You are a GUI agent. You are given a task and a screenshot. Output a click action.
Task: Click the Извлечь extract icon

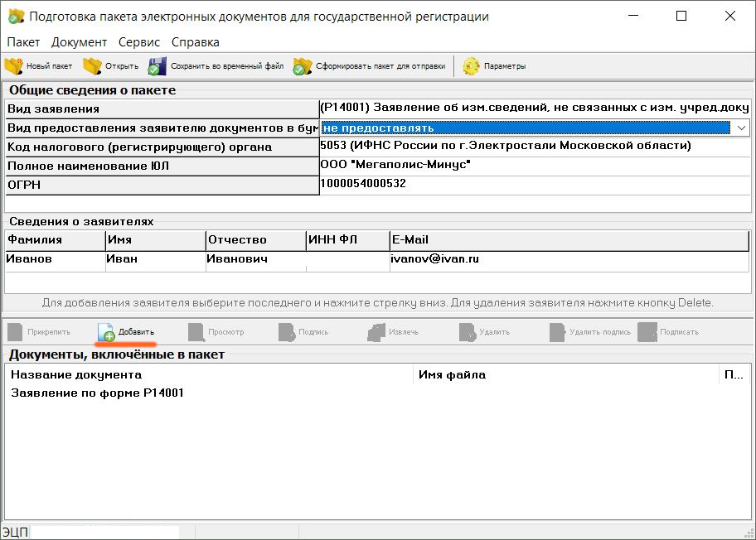(x=376, y=332)
